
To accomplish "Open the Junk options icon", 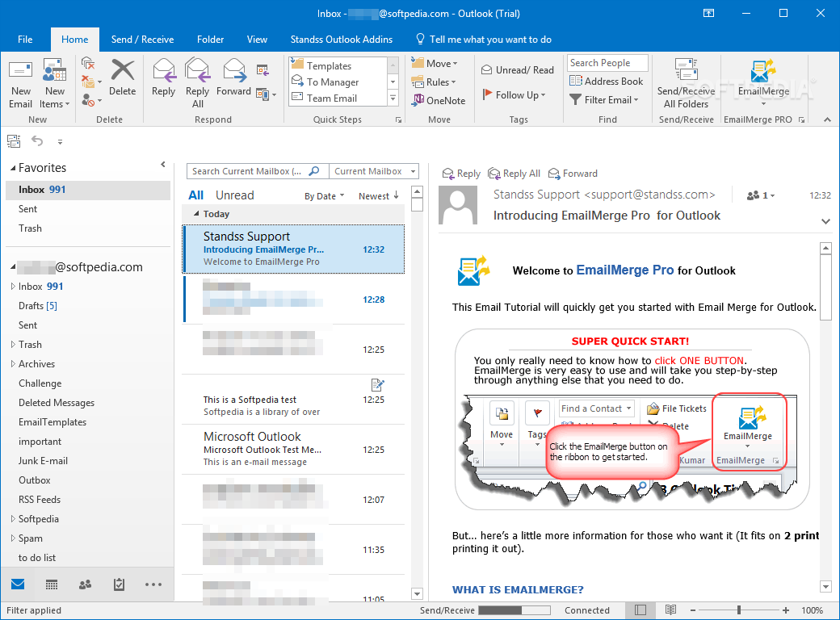I will point(91,100).
